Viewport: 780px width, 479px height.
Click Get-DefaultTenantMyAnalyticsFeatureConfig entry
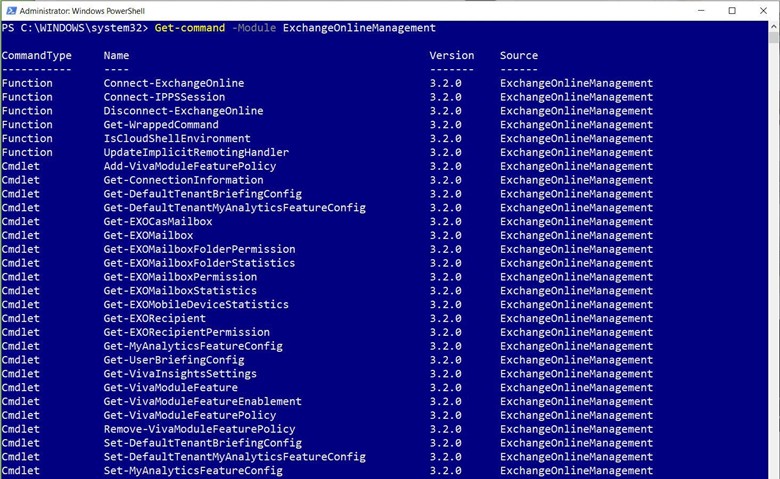pos(234,208)
